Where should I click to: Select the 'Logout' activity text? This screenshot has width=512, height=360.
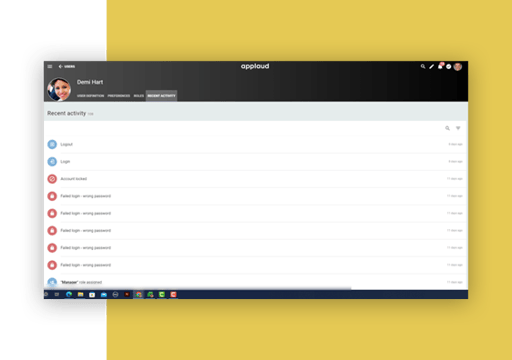[66, 144]
